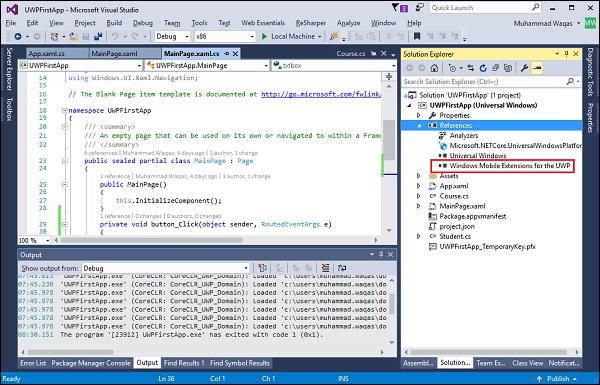Switch to the Error List tab
The width and height of the screenshot is (600, 385).
point(33,363)
